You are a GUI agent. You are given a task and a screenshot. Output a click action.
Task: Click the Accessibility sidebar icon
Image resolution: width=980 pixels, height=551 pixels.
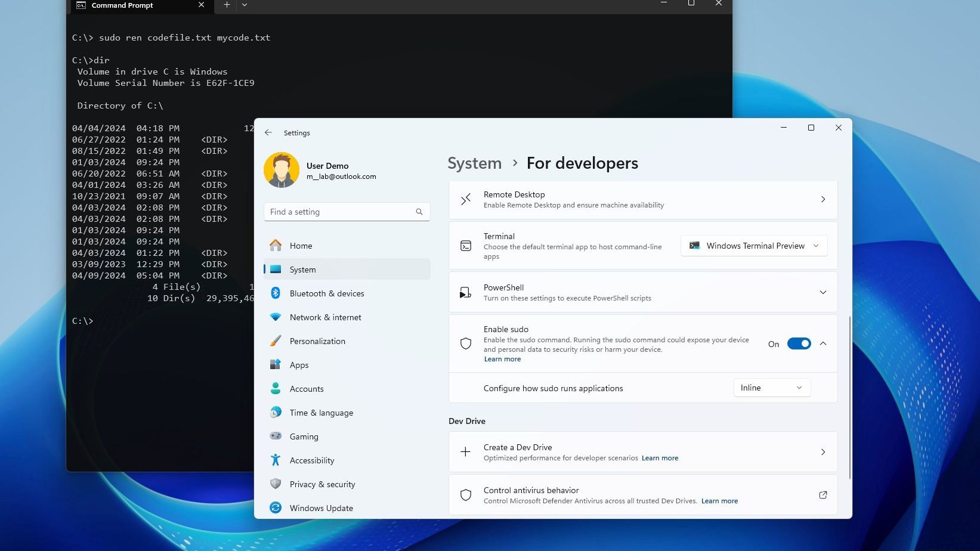[x=276, y=460]
